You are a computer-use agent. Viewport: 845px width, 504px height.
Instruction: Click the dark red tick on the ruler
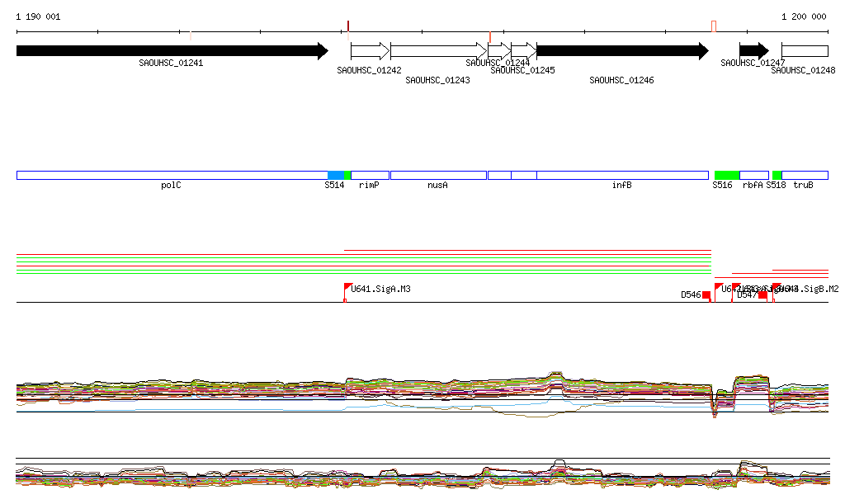tap(348, 26)
